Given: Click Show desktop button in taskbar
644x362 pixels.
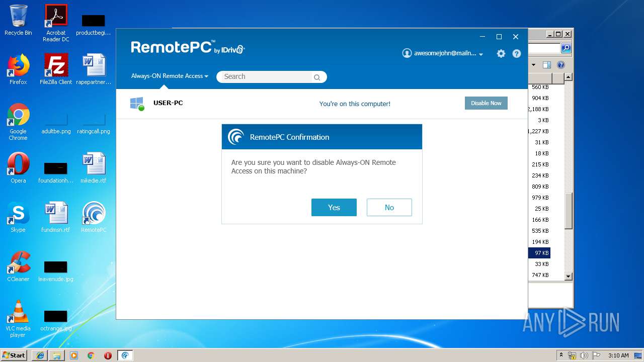Looking at the screenshot, I should click(x=638, y=355).
